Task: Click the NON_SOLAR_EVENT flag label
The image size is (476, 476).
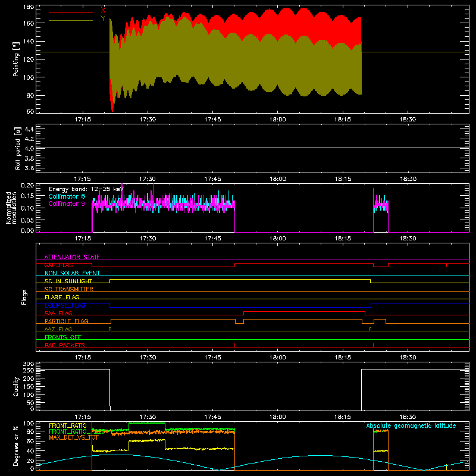Action: (x=72, y=273)
